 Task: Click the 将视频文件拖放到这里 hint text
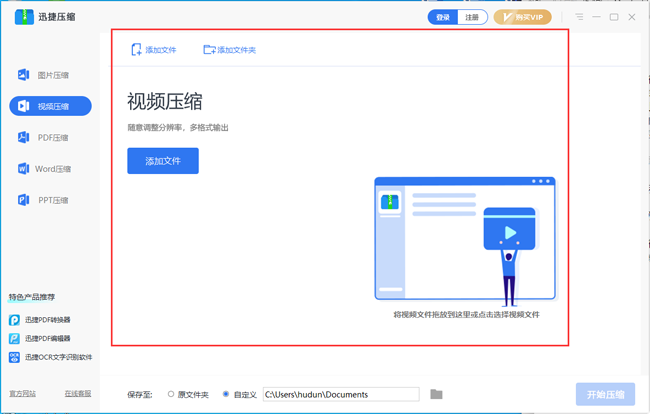[466, 315]
